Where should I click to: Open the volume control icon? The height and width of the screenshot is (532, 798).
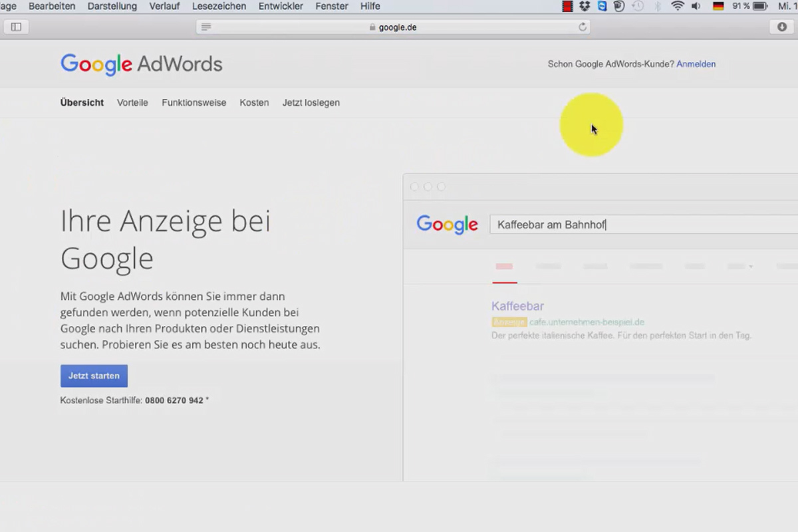pos(696,6)
